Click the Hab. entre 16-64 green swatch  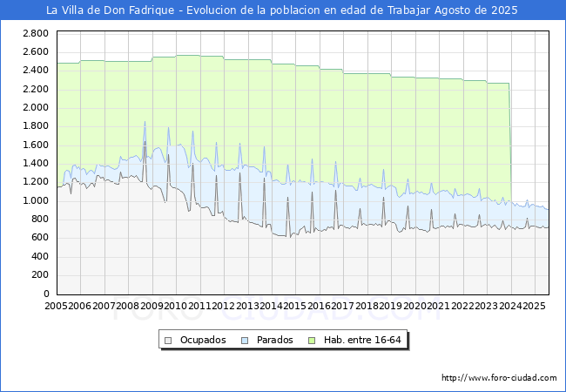[x=312, y=341]
